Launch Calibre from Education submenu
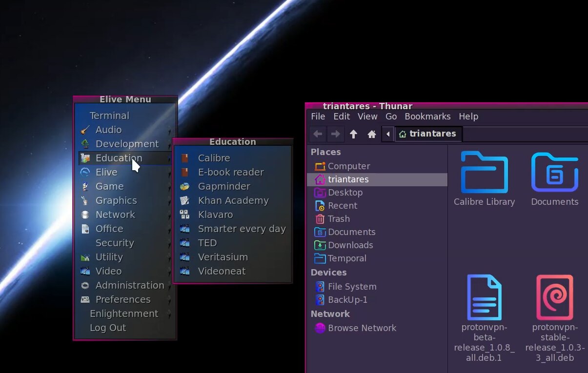This screenshot has height=373, width=588. tap(214, 158)
